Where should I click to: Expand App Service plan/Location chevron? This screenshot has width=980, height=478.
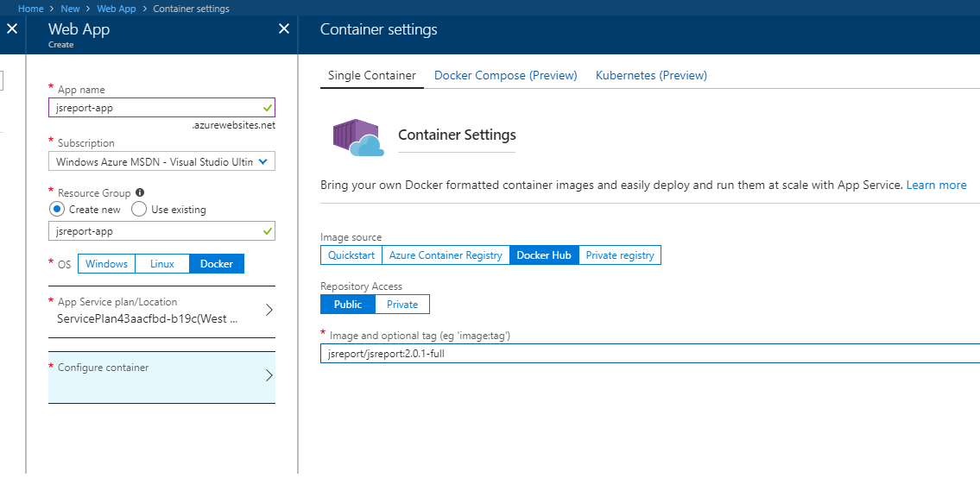(269, 310)
